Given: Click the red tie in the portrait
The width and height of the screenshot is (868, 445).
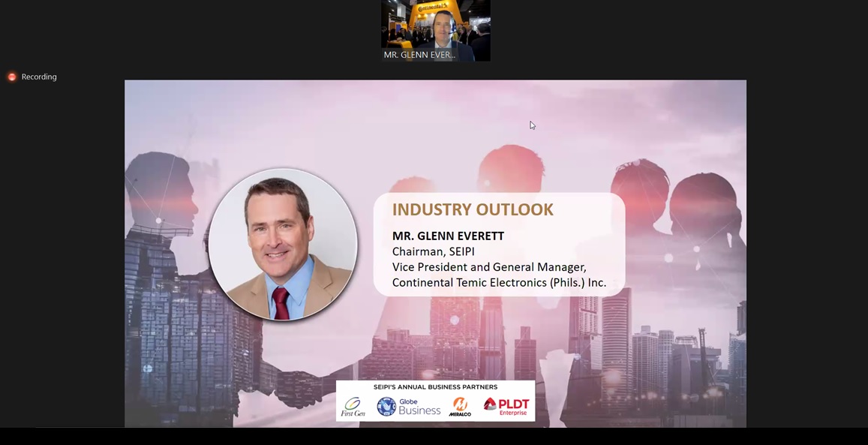Looking at the screenshot, I should coord(281,304).
